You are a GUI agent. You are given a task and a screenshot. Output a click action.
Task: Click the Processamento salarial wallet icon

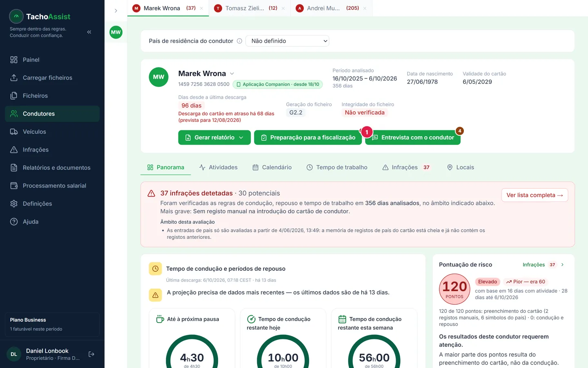coord(14,186)
